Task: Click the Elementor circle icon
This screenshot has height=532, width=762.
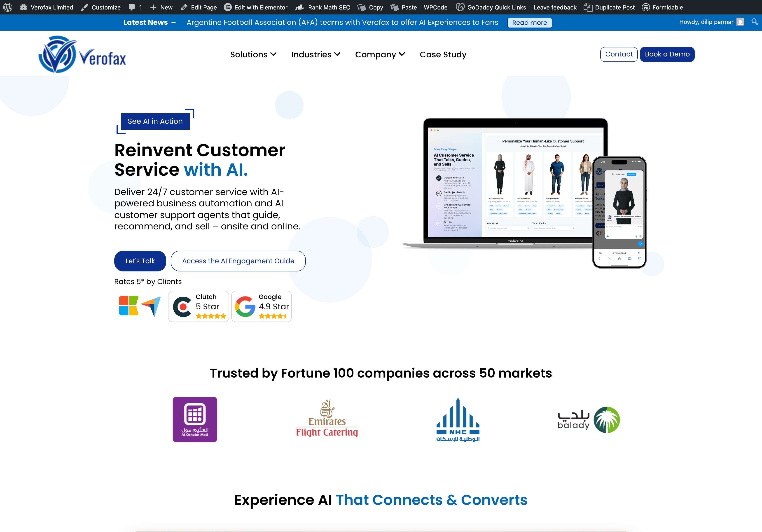Action: (227, 7)
